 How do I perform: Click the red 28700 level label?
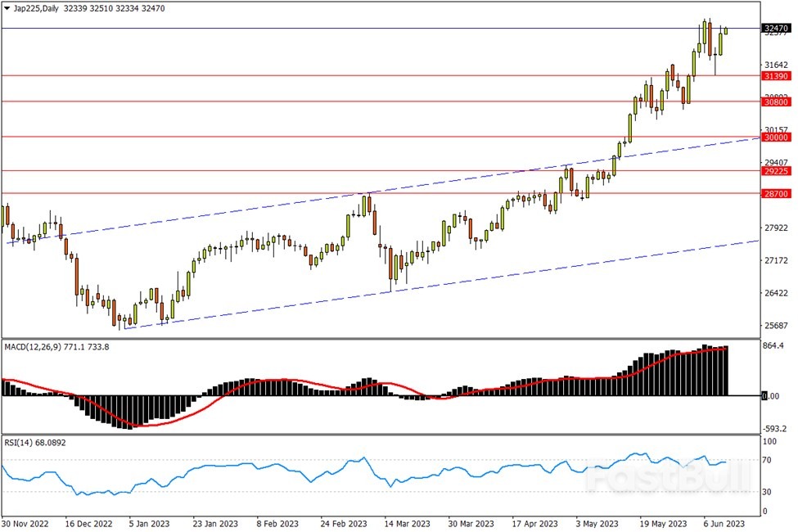(x=776, y=194)
